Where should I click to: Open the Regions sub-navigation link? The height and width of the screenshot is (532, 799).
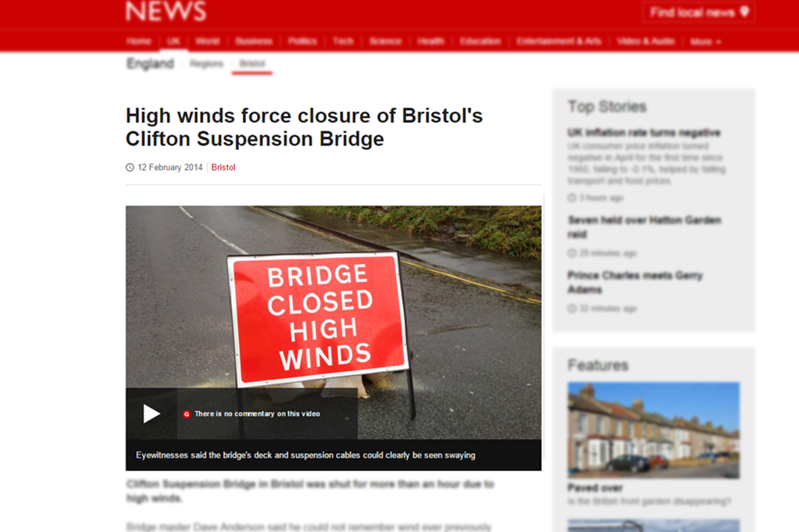[206, 64]
